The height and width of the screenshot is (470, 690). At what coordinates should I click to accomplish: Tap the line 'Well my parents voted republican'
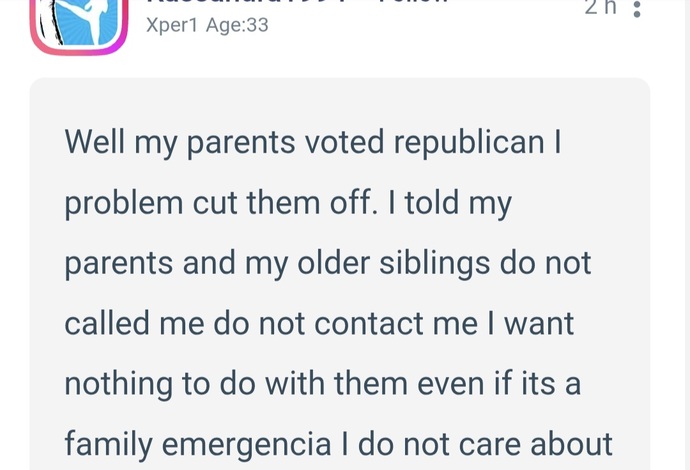313,142
